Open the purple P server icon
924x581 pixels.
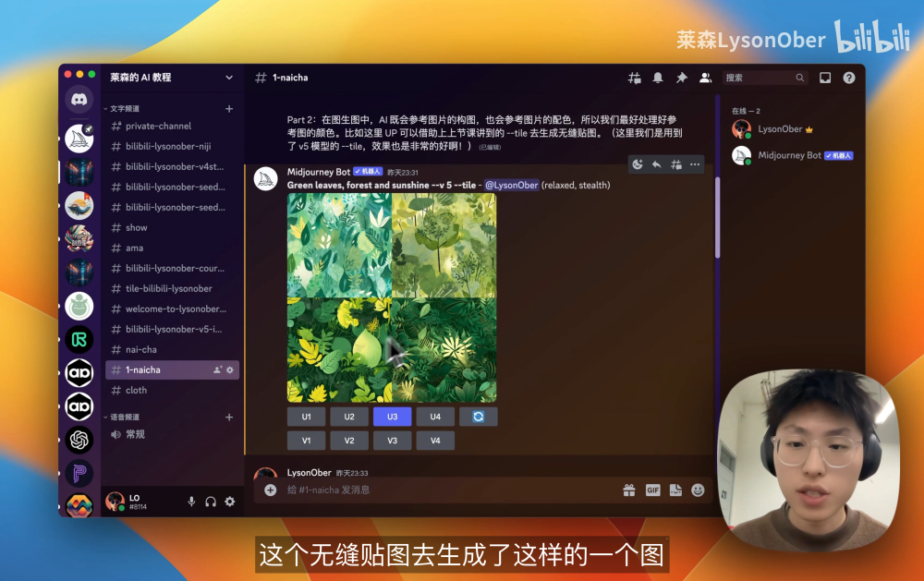tap(79, 473)
